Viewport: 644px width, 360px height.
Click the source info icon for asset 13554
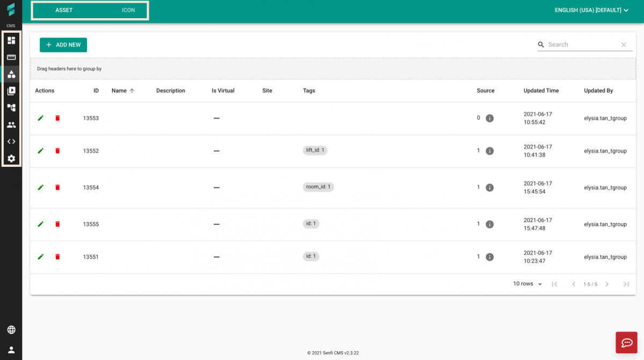click(489, 187)
